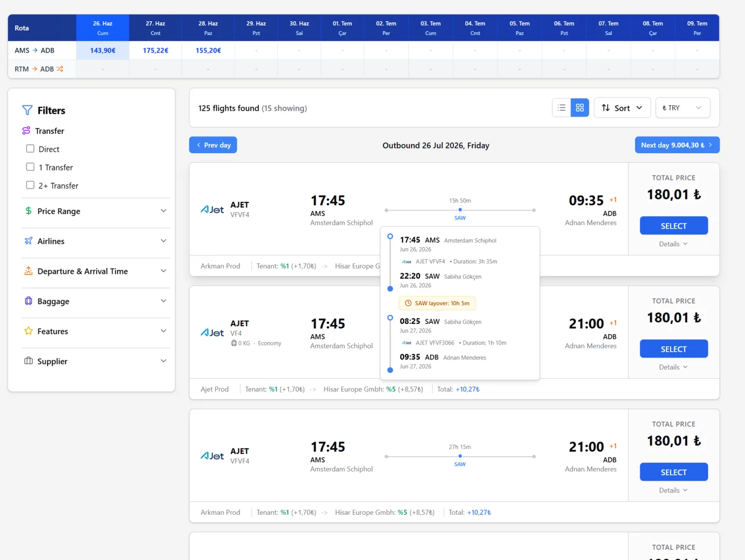
Task: Open the TRY currency selector
Action: click(x=682, y=107)
